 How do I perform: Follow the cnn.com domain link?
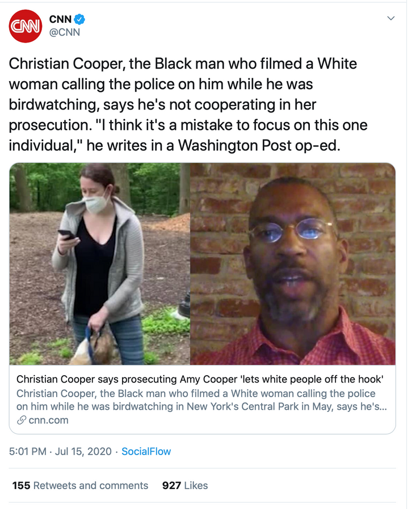[x=48, y=420]
